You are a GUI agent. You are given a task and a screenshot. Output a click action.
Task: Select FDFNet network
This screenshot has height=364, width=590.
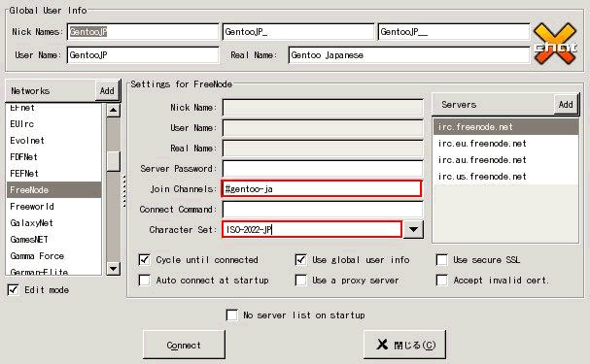coord(53,157)
